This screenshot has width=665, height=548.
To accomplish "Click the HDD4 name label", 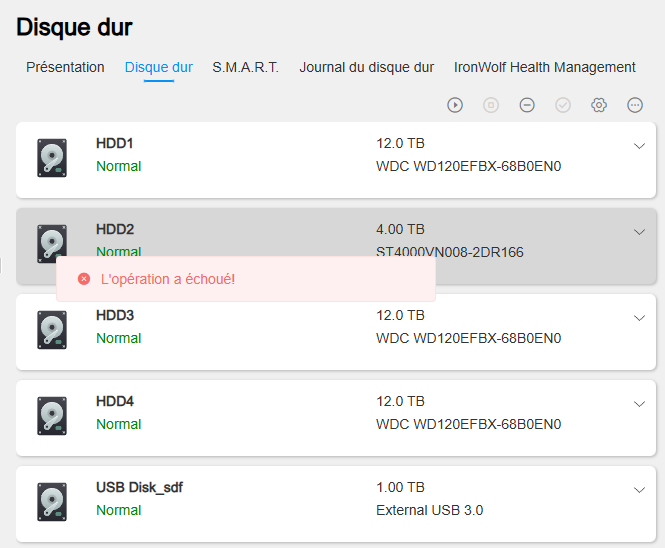I will pos(115,401).
